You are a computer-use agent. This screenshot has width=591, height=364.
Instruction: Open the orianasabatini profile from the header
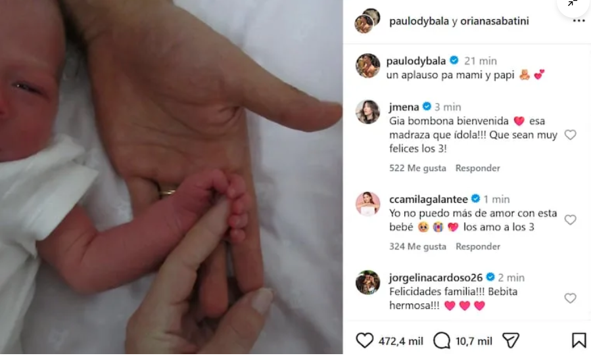click(494, 21)
